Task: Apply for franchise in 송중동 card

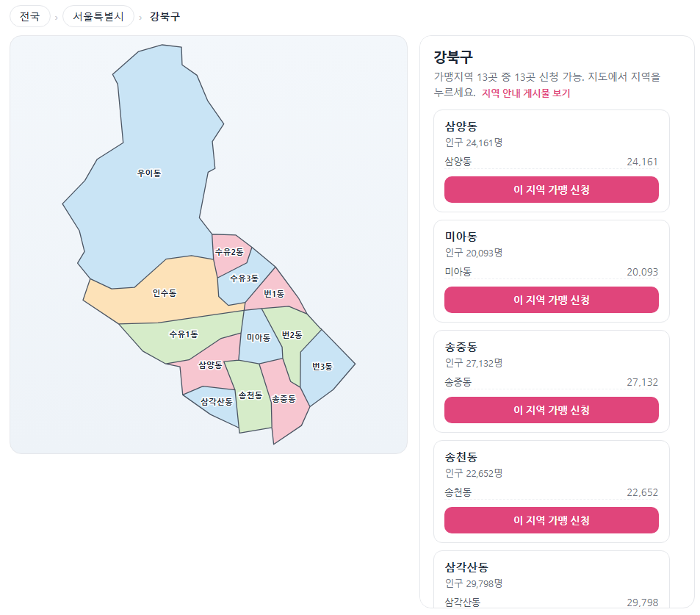Action: (551, 410)
